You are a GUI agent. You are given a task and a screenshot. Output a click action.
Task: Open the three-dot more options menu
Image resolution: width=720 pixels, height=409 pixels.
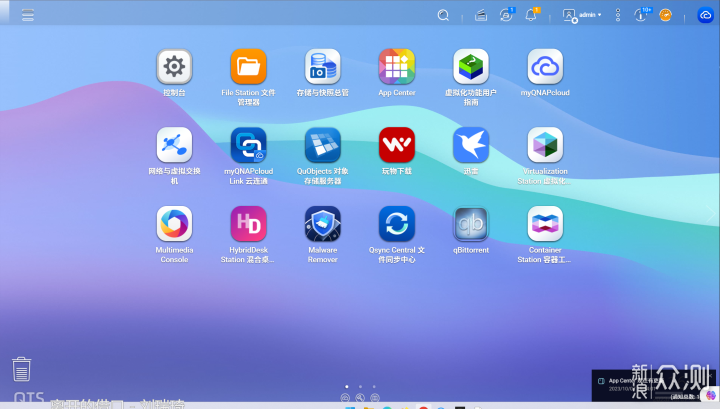(x=618, y=15)
